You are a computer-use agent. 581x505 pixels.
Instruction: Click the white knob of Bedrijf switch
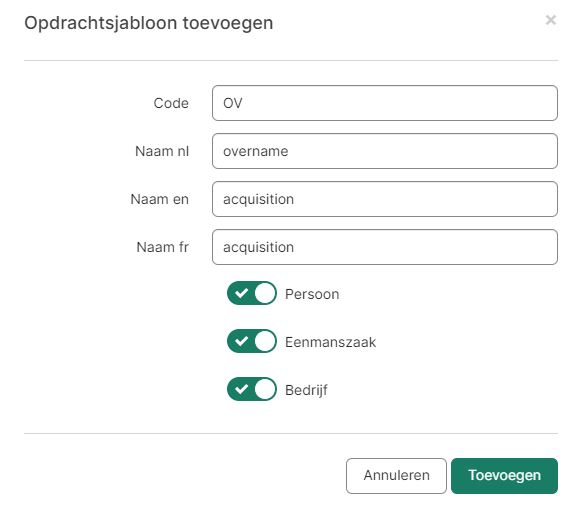point(265,389)
